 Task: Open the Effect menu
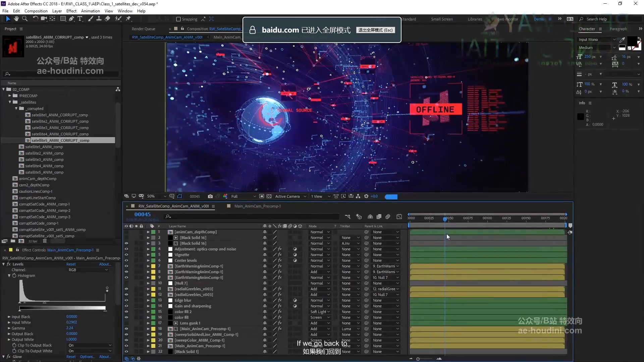pyautogui.click(x=71, y=11)
